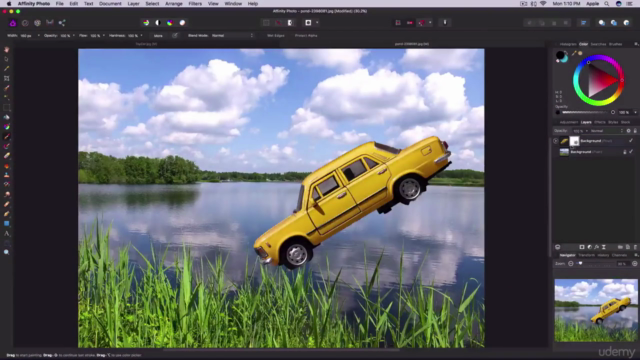Open the brush Hardness dropdown
The image size is (640, 360).
click(x=141, y=36)
